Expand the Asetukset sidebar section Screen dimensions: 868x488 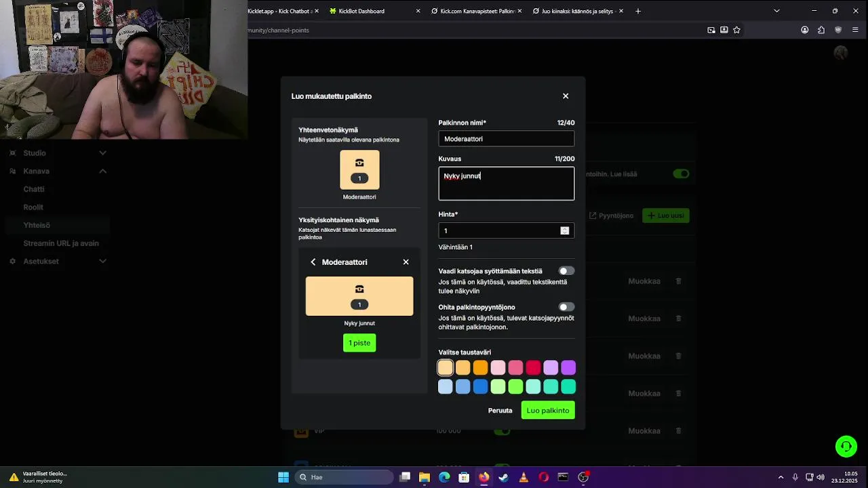(x=102, y=262)
